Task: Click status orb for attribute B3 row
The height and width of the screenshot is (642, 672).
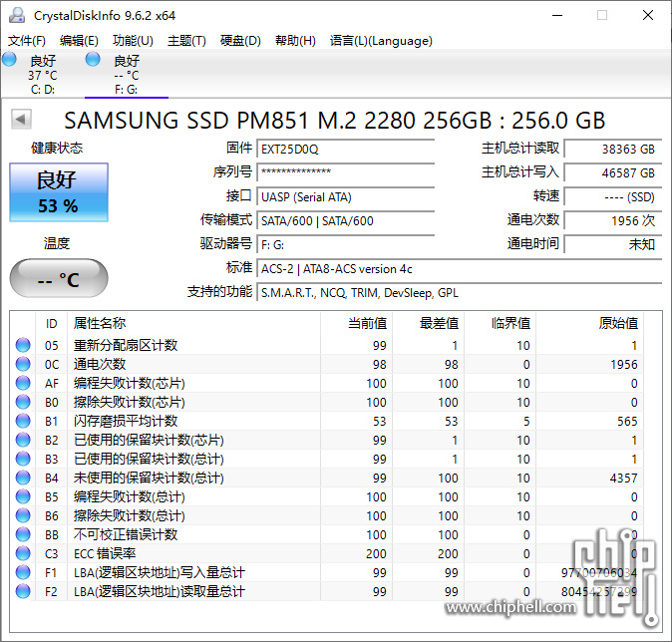Action: point(23,459)
